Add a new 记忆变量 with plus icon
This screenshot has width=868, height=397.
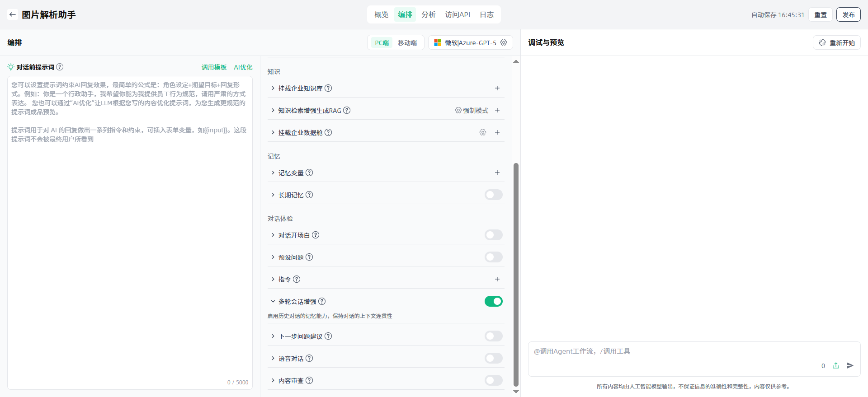(x=497, y=173)
